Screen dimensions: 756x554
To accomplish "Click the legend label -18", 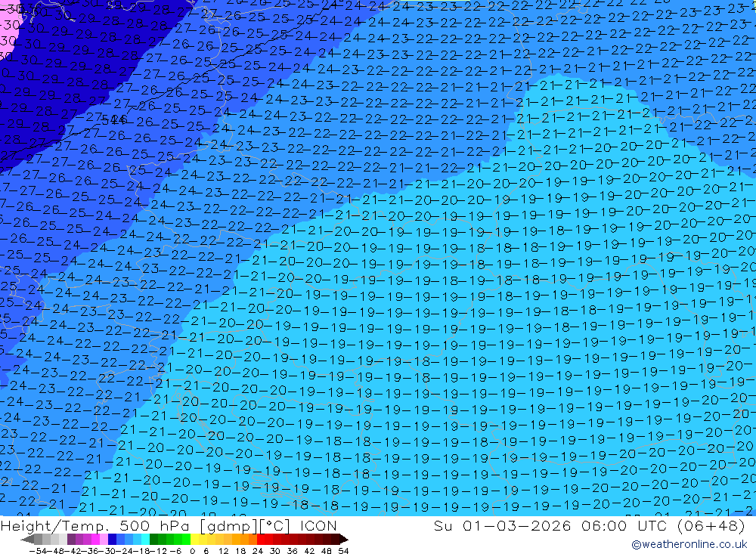I will [141, 551].
